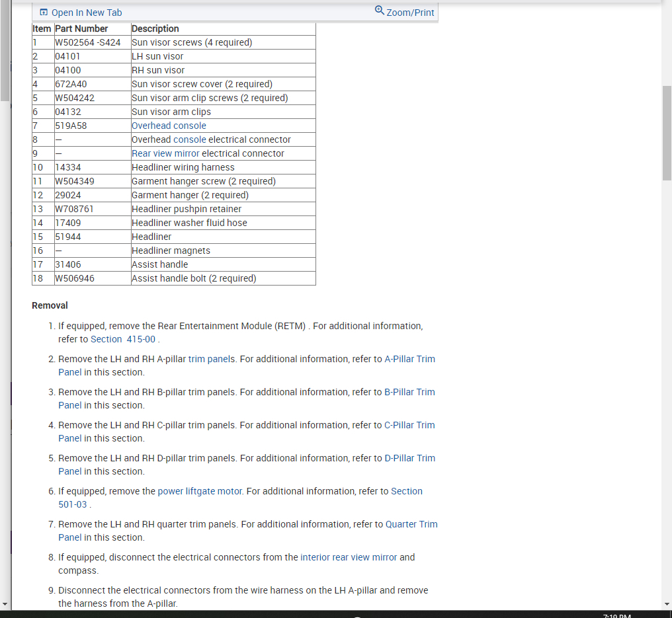The image size is (672, 618).
Task: Open the Overhead console link in row 7
Action: point(169,126)
